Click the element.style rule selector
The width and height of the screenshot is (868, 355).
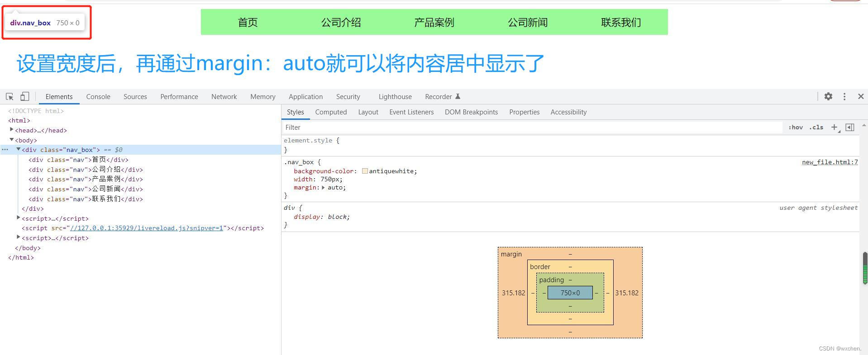(x=308, y=140)
